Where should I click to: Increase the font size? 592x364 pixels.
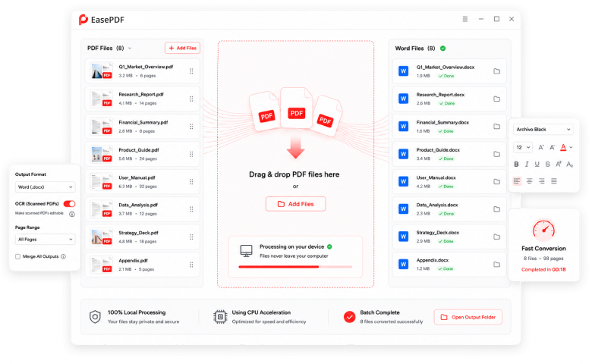coord(541,147)
